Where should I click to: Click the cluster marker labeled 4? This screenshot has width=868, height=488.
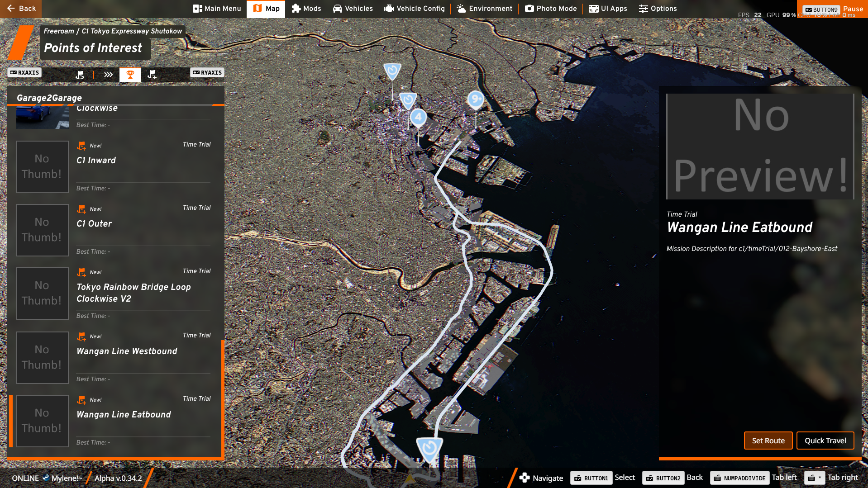tap(419, 118)
